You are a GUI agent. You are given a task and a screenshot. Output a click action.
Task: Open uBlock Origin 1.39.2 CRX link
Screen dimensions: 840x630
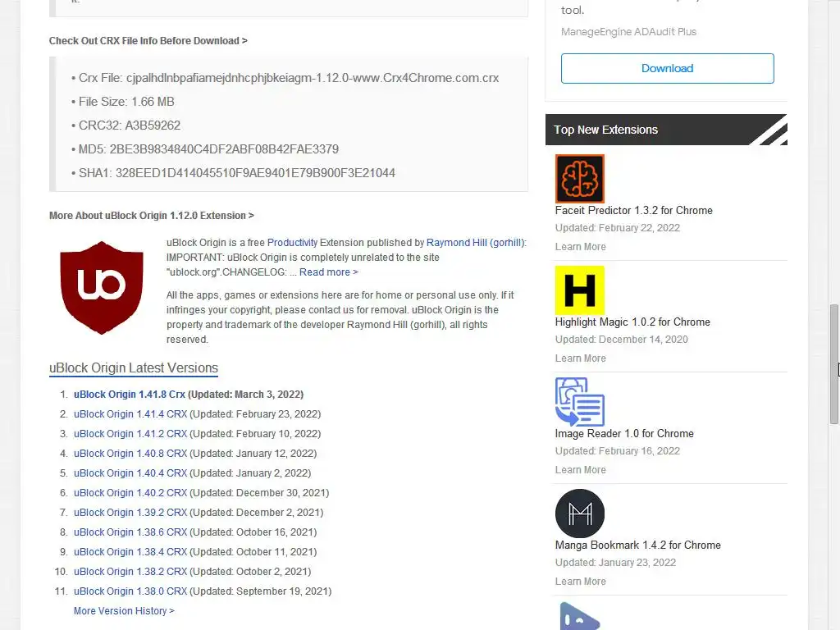130,513
